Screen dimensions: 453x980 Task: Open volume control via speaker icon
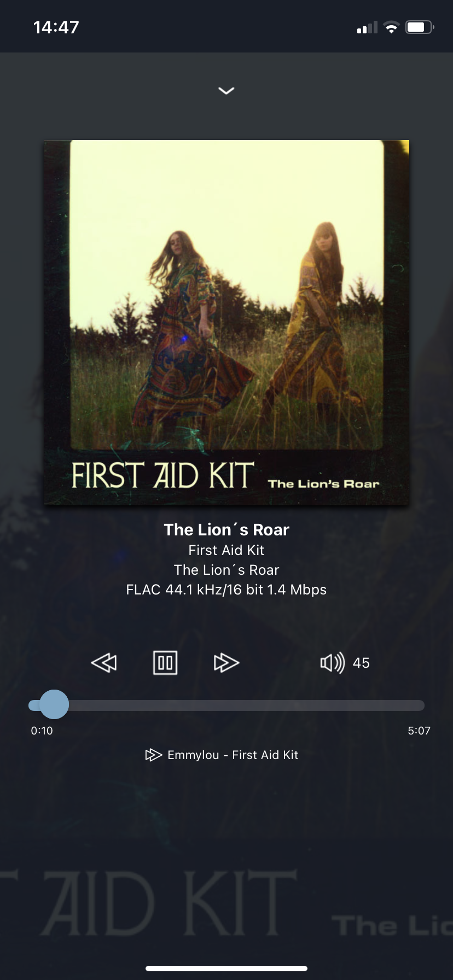(x=332, y=663)
